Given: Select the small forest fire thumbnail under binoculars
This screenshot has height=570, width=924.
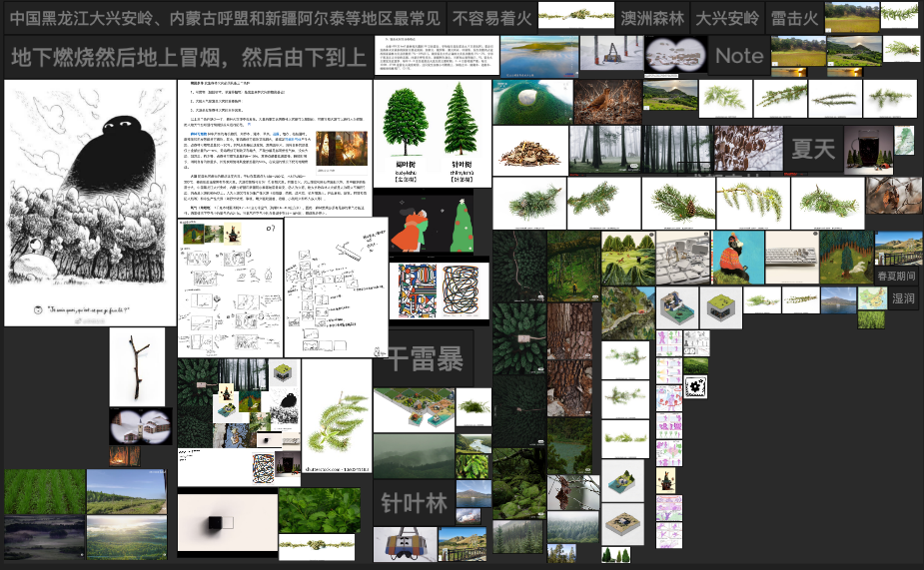Looking at the screenshot, I should pos(125,456).
